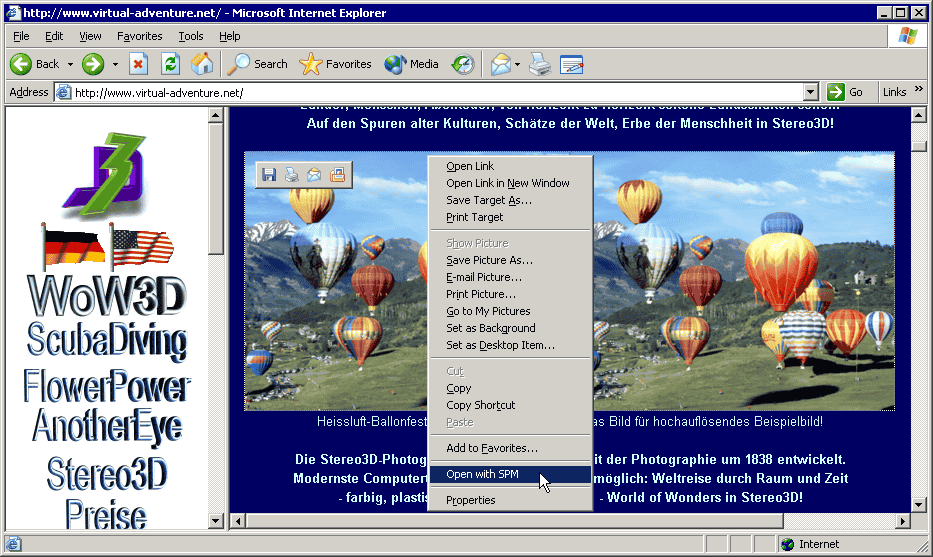The image size is (933, 557).
Task: Open the ScubaDiving sidebar link
Action: (x=107, y=341)
